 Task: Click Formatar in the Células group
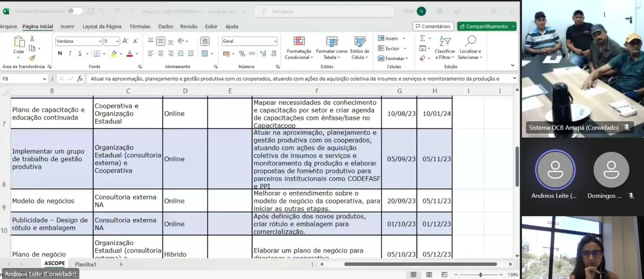tap(393, 58)
